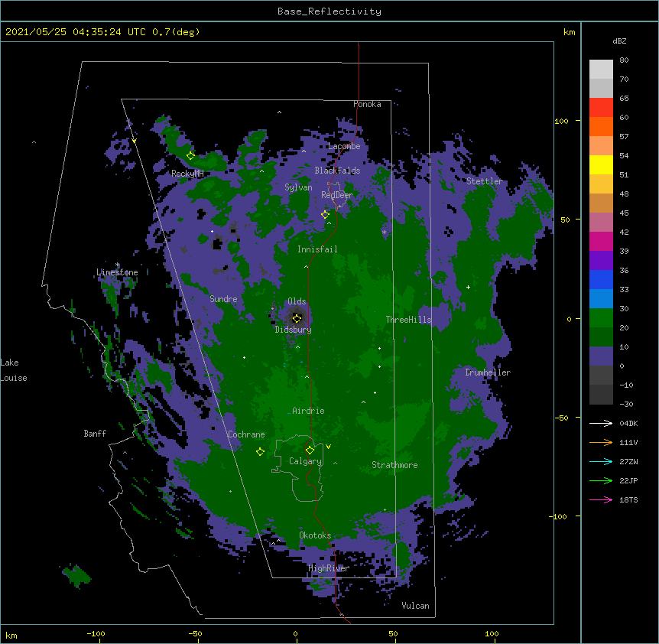Click the magenta 18TS arrow legend
This screenshot has height=644, width=659.
601,499
